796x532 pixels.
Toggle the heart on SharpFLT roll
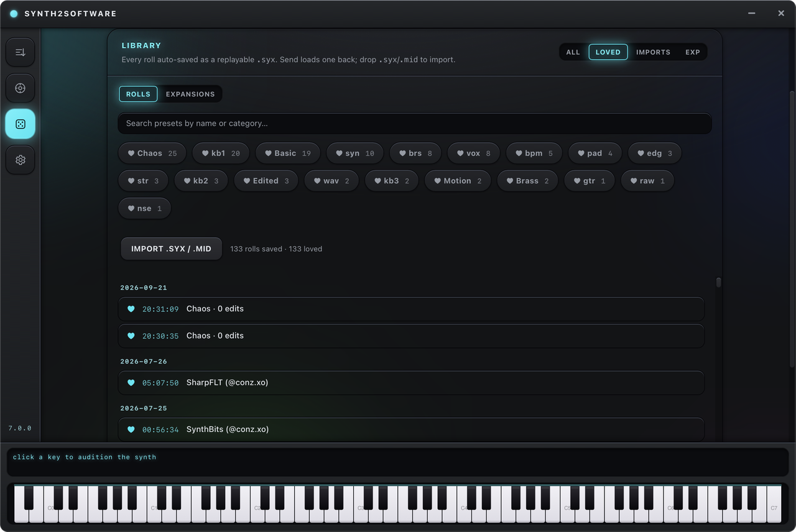pyautogui.click(x=131, y=383)
